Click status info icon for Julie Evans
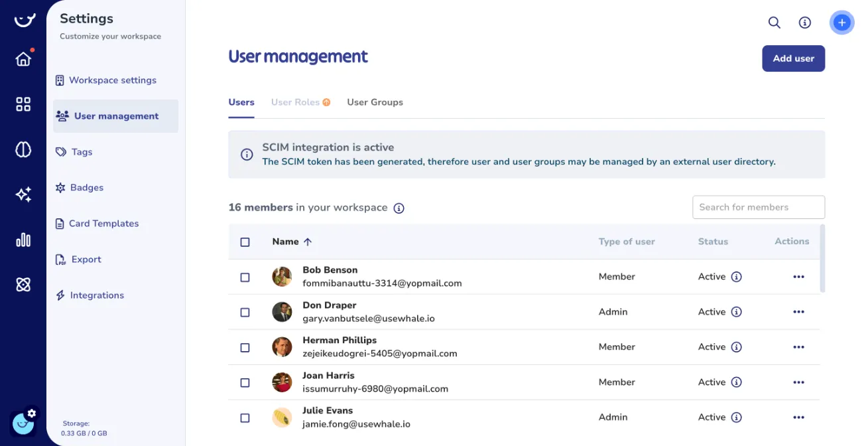 pyautogui.click(x=736, y=417)
